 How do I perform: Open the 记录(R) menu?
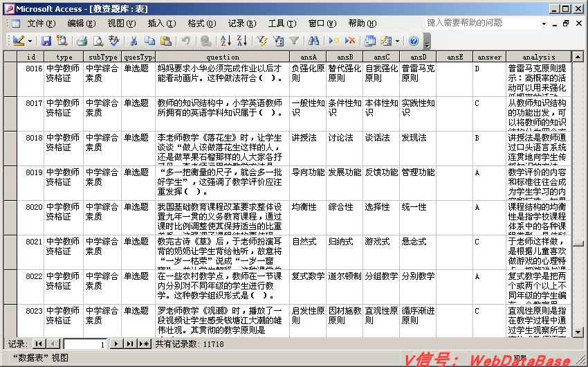pyautogui.click(x=242, y=24)
